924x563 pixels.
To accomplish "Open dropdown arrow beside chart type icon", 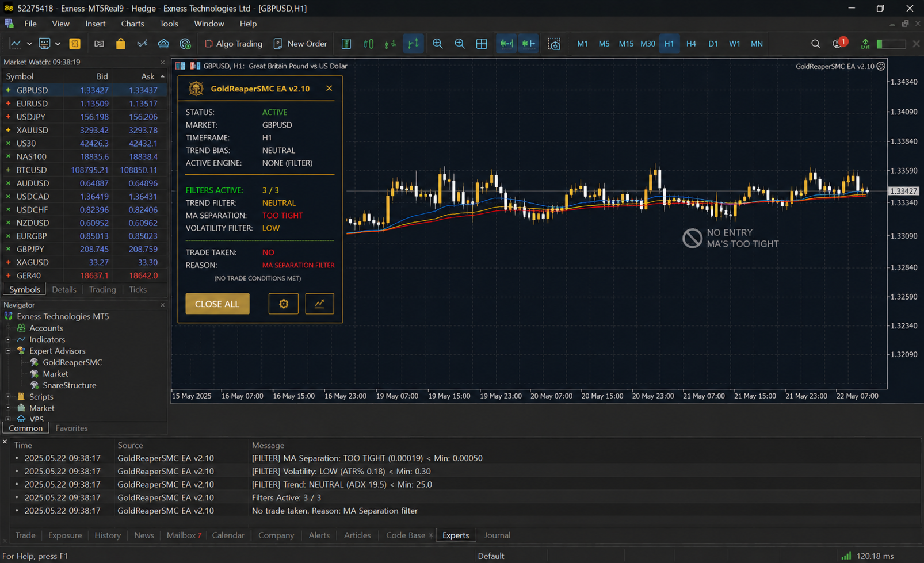I will [29, 44].
